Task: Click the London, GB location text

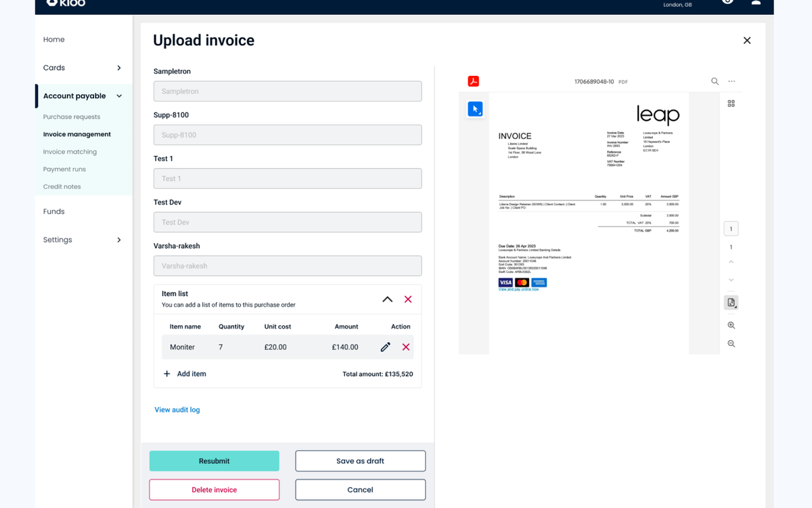Action: (677, 5)
